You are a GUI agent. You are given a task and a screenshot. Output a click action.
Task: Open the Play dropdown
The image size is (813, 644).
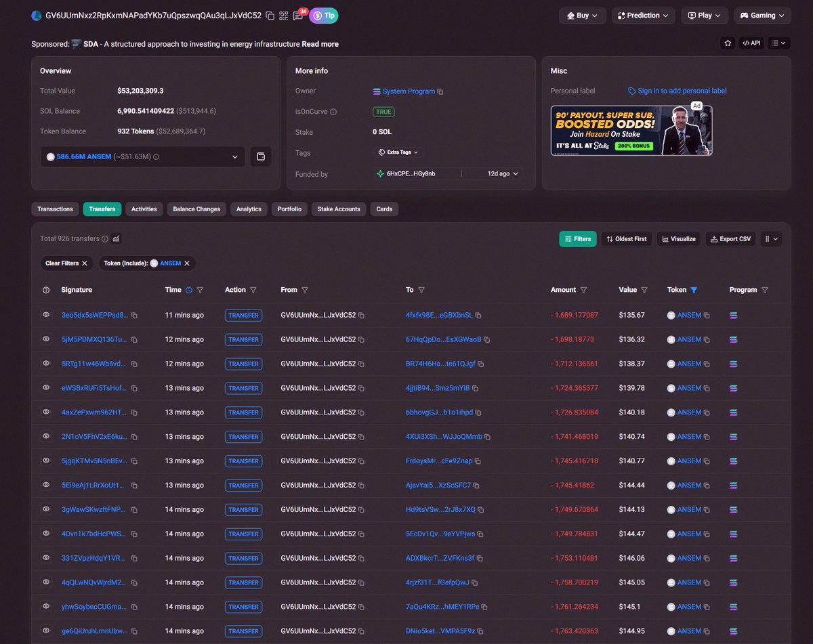click(705, 16)
